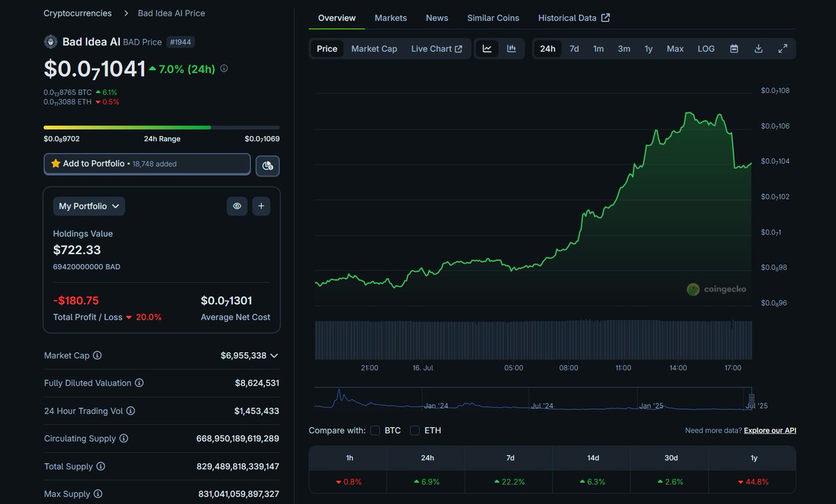The image size is (836, 504).
Task: Click Bad Idea AI Price breadcrumb
Action: pyautogui.click(x=171, y=13)
